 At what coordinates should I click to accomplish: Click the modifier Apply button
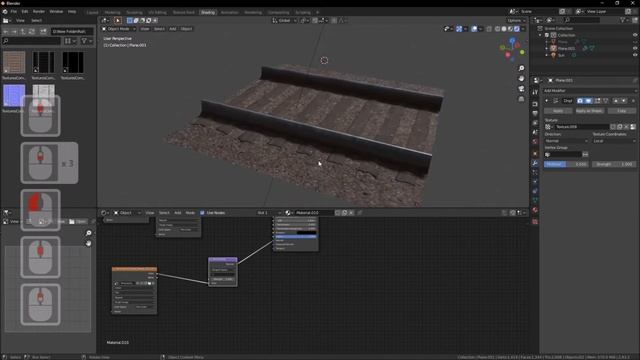pos(558,111)
